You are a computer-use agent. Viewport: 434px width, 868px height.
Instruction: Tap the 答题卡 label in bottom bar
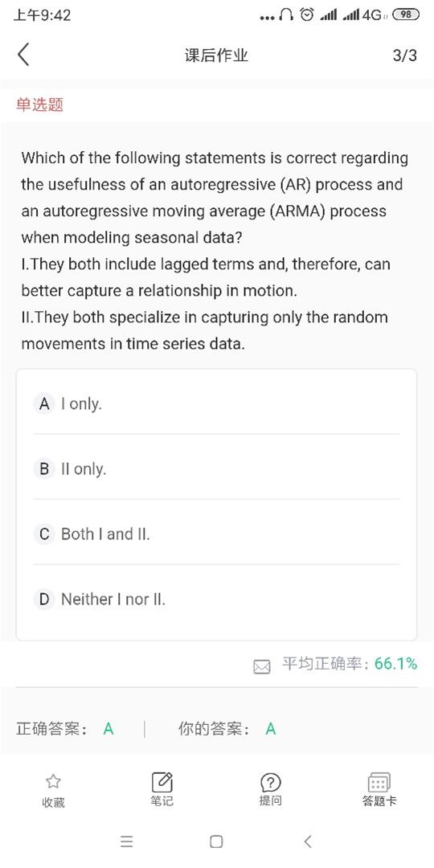pos(379,800)
